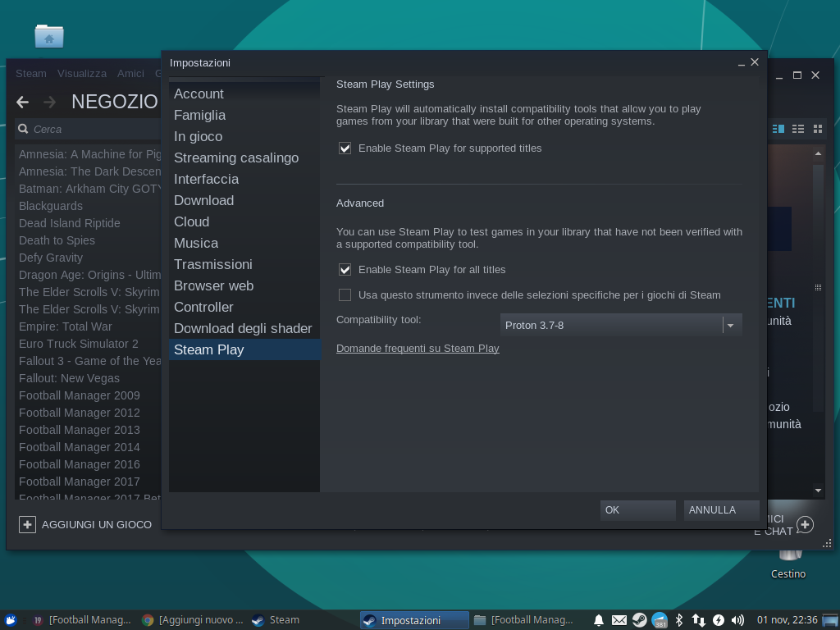The image size is (840, 630).
Task: Open the application launcher menu icon
Action: tap(10, 620)
